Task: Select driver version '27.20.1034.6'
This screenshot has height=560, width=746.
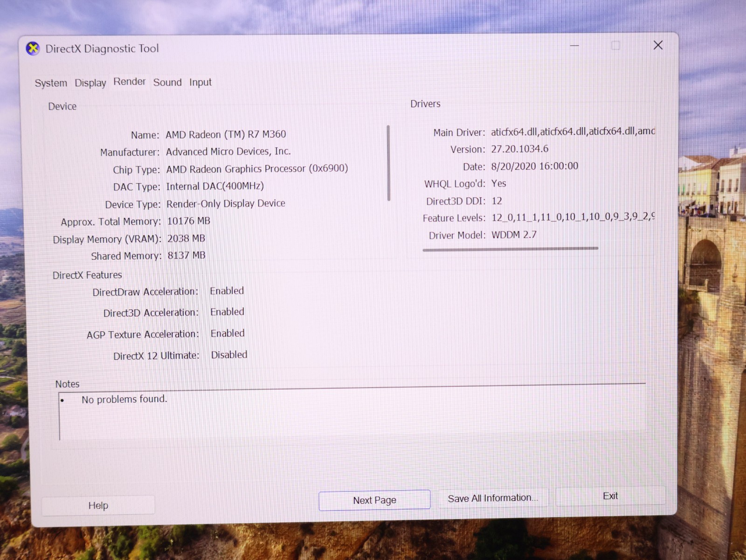Action: point(520,149)
